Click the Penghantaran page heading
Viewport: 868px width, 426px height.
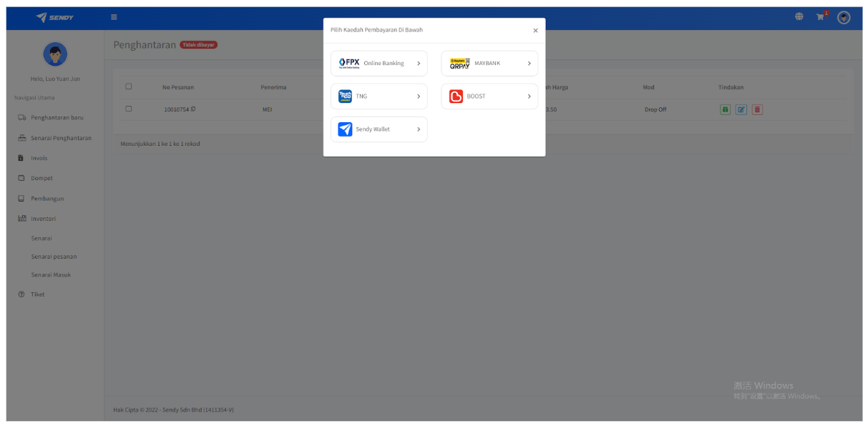[x=145, y=45]
